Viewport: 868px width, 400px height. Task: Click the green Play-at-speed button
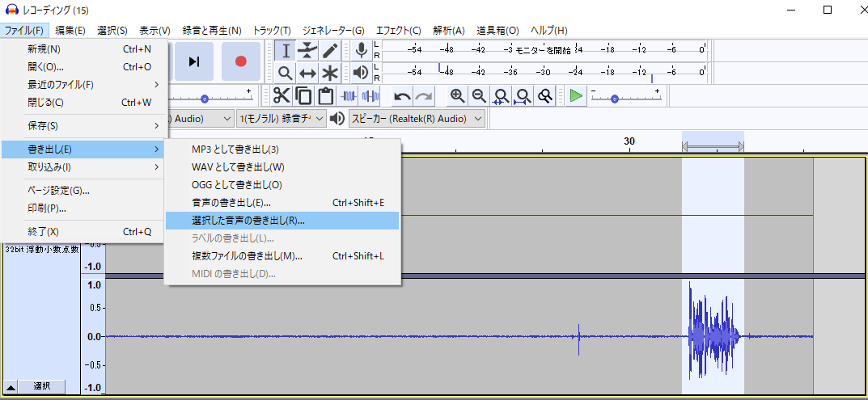[x=576, y=96]
